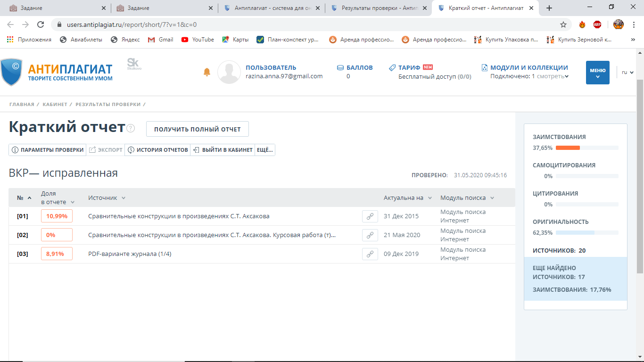This screenshot has height=362, width=644.
Task: Open link icon for source 01
Action: [370, 216]
